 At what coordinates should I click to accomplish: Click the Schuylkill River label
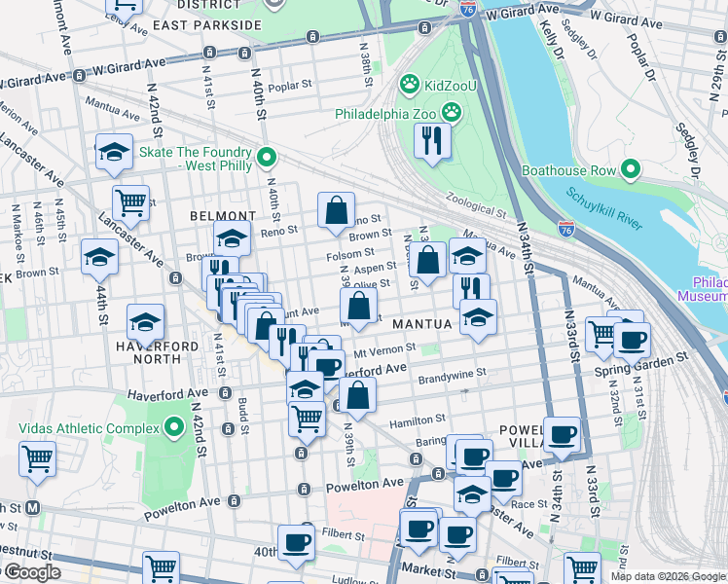click(604, 208)
